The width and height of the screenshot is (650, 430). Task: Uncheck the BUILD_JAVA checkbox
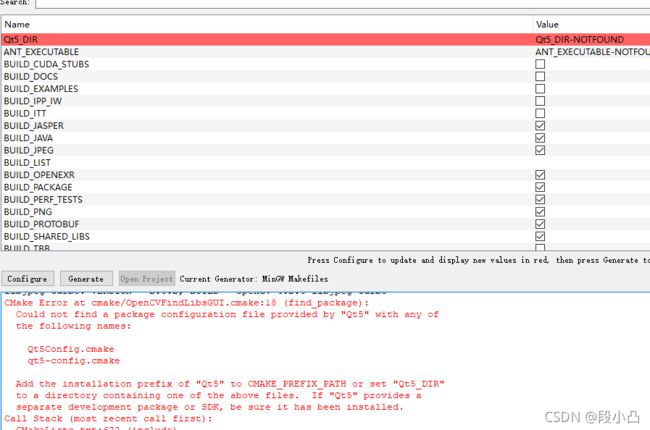pyautogui.click(x=540, y=138)
